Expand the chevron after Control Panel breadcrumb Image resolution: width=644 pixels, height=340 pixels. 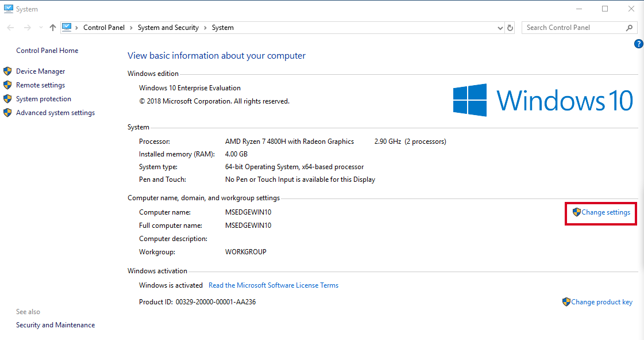click(x=130, y=27)
